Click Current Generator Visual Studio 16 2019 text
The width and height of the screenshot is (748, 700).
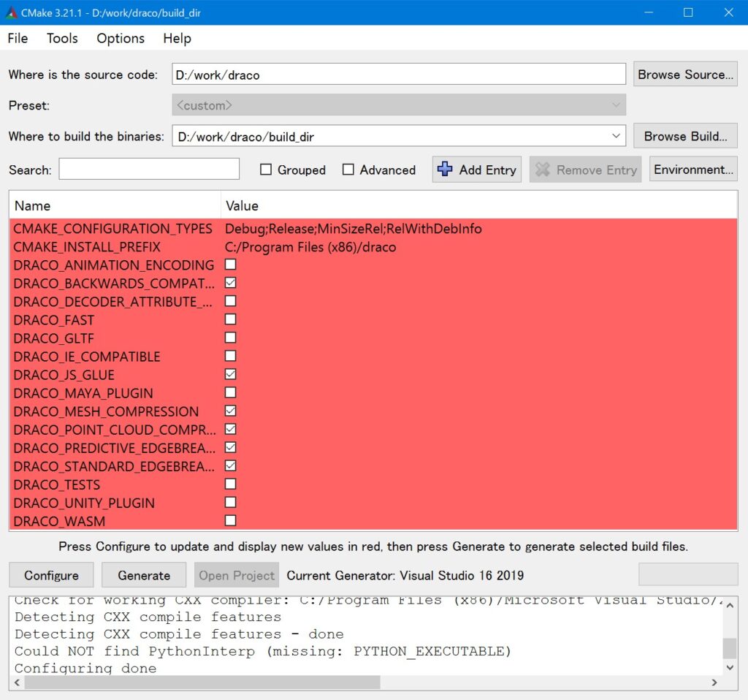point(405,576)
